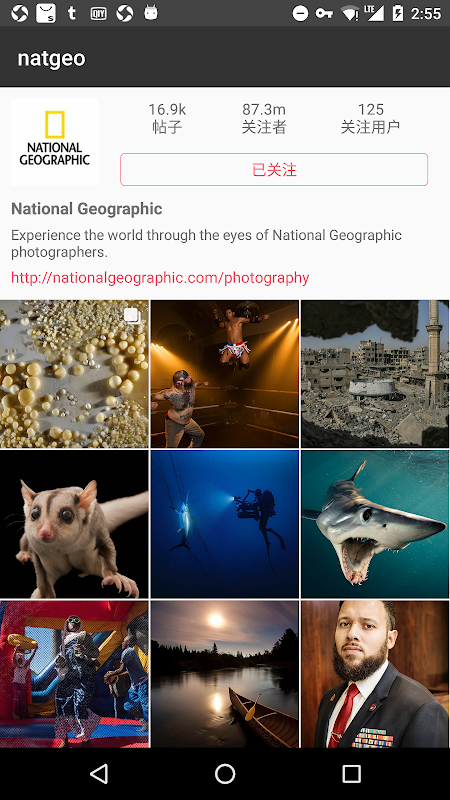Viewport: 450px width, 800px height.
Task: Open the nationalgeographic.com/photography link
Action: 160,278
